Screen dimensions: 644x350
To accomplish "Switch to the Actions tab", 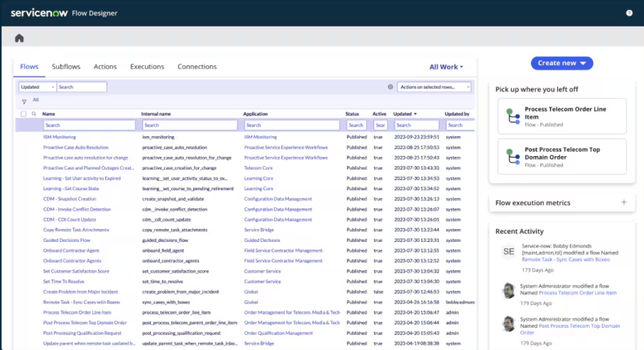I will tap(105, 67).
